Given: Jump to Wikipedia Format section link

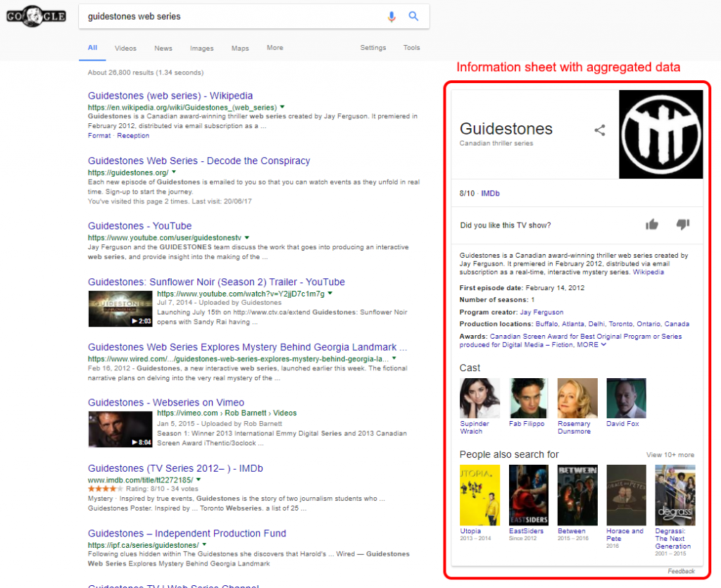Looking at the screenshot, I should [99, 136].
